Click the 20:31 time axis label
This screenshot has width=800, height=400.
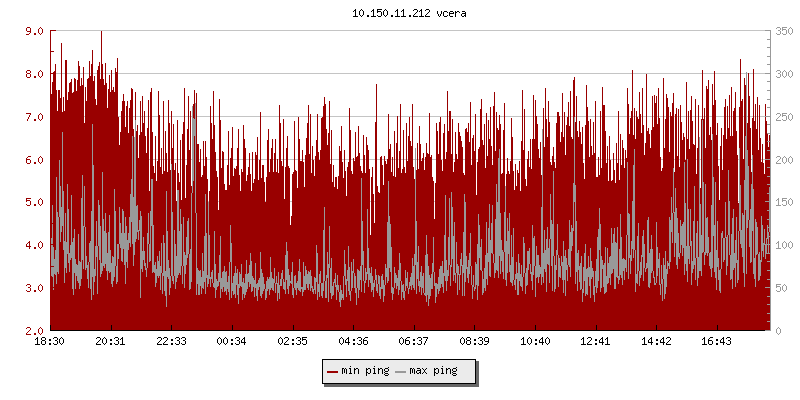click(x=110, y=342)
